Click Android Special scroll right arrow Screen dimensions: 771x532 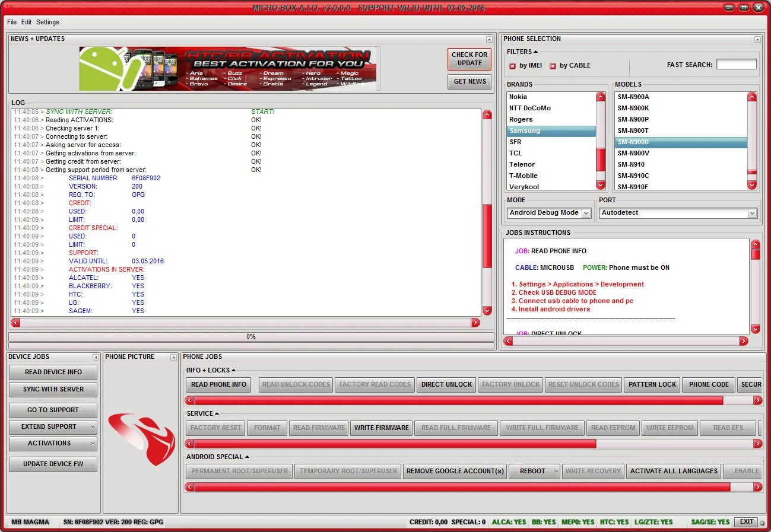(758, 487)
